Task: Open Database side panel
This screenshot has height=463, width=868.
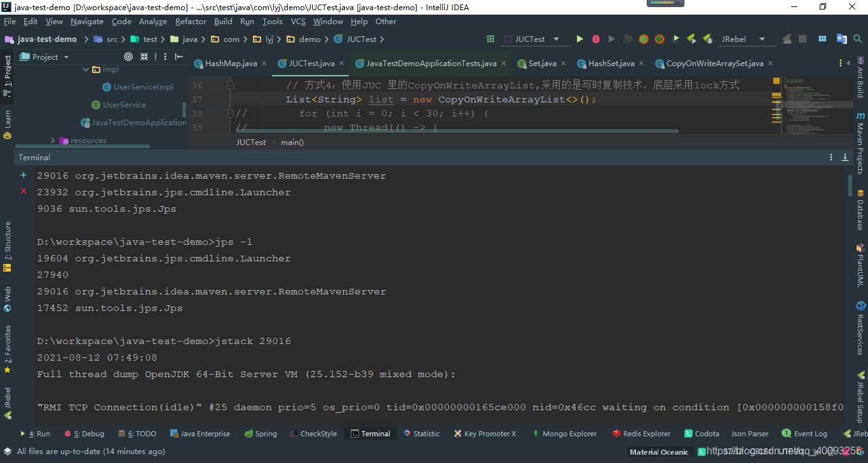Action: point(861,210)
